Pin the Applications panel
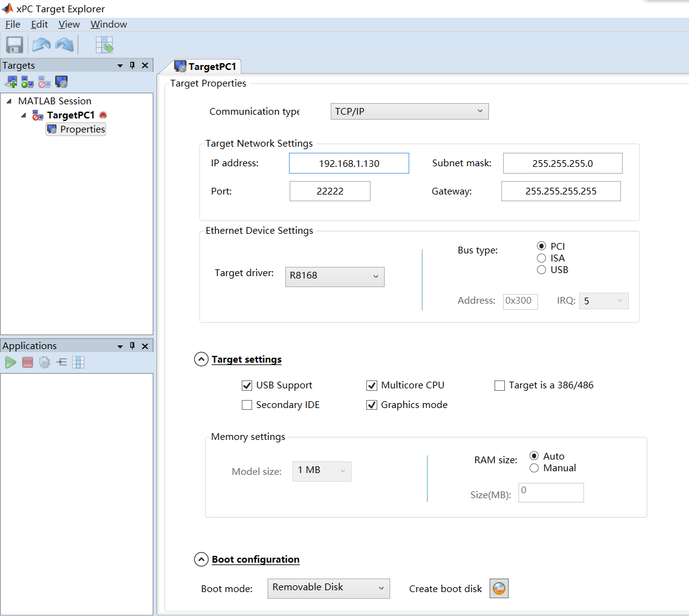The image size is (689, 616). click(x=133, y=346)
